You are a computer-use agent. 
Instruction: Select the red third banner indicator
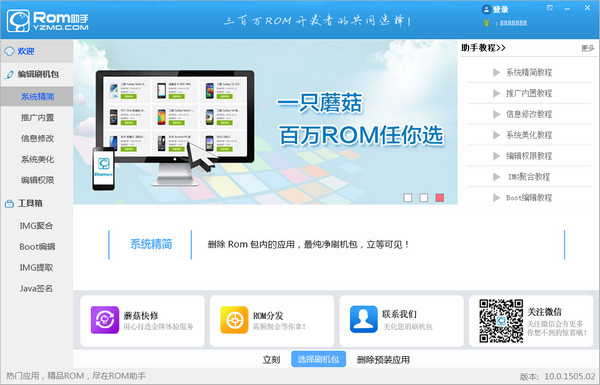coord(440,197)
